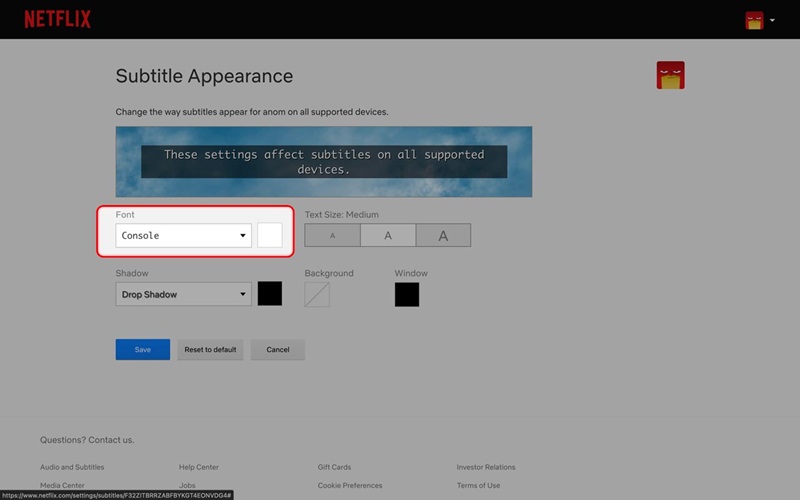800x500 pixels.
Task: Pick the white font color swatch
Action: coord(270,236)
